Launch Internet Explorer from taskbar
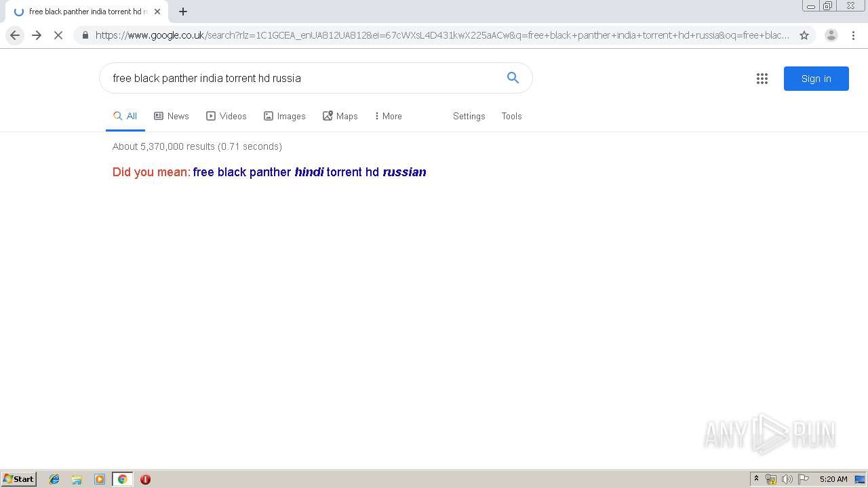Viewport: 868px width, 488px height. coord(54,479)
